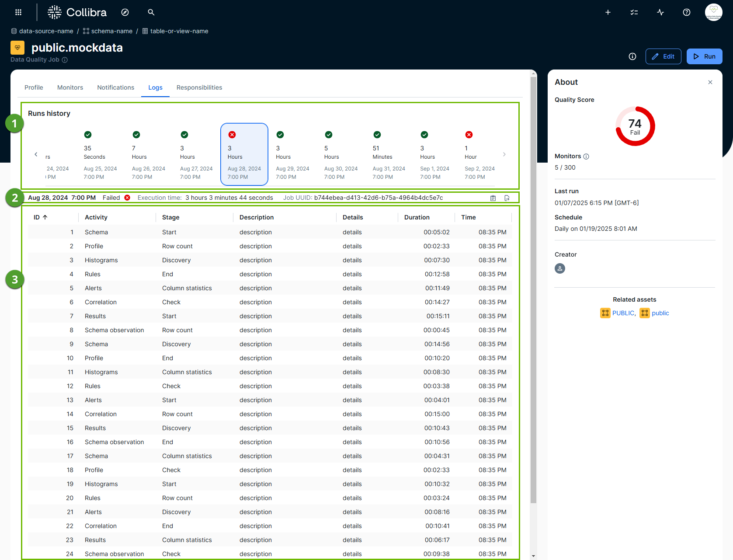Open help via the question mark icon
The image size is (733, 560).
point(686,12)
